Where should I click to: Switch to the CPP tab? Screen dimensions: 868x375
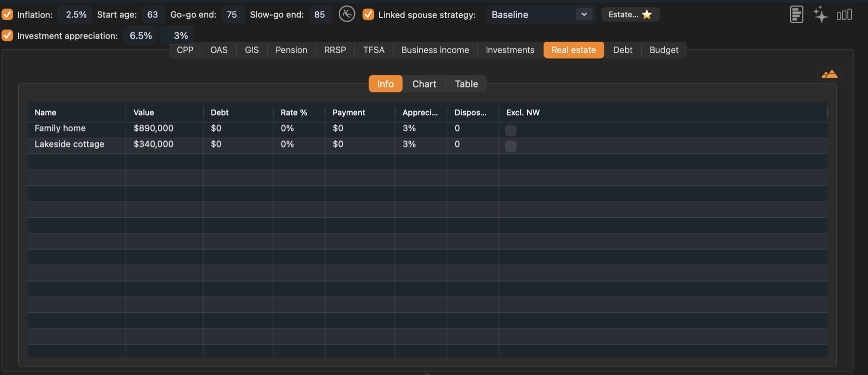(x=185, y=50)
